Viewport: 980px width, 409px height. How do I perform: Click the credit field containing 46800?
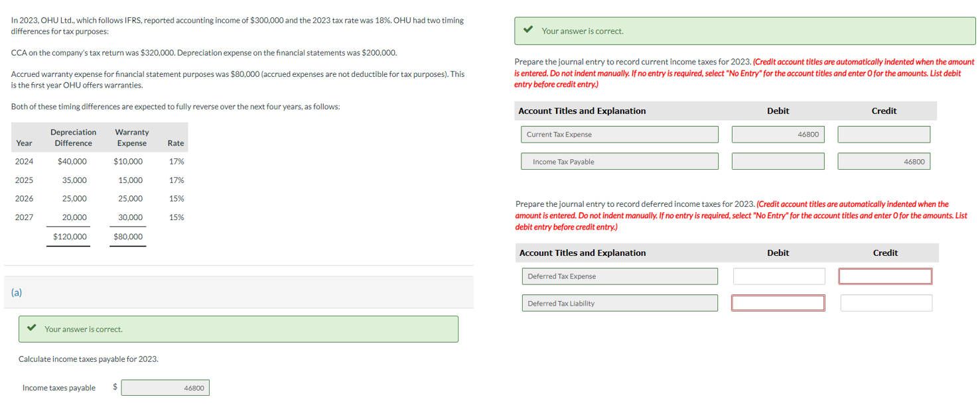[884, 160]
